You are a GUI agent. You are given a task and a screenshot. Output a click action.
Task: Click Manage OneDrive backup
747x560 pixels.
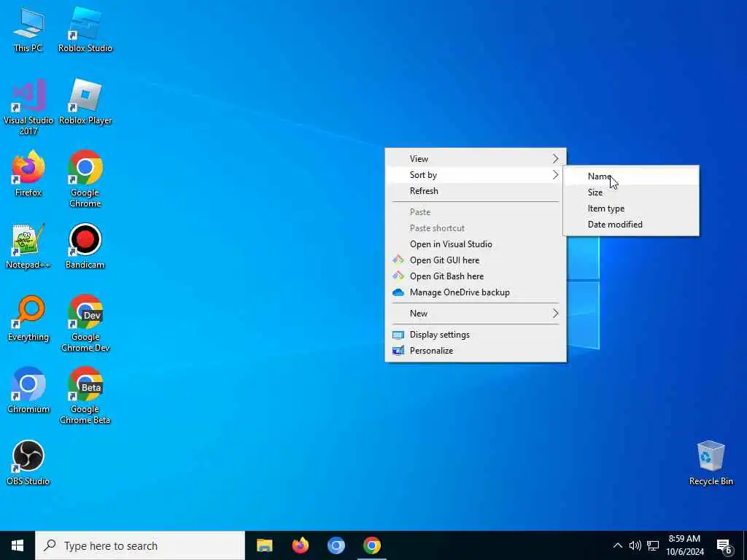(x=476, y=292)
